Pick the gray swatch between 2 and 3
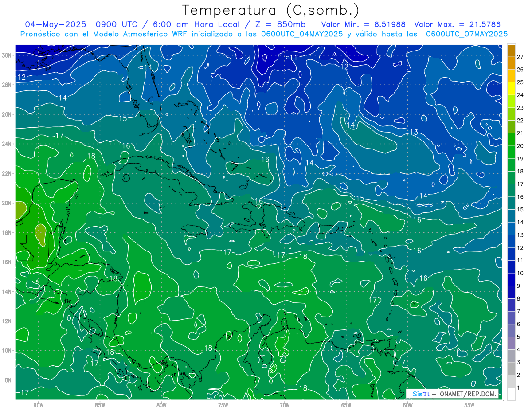532x411 pixels. click(x=511, y=368)
